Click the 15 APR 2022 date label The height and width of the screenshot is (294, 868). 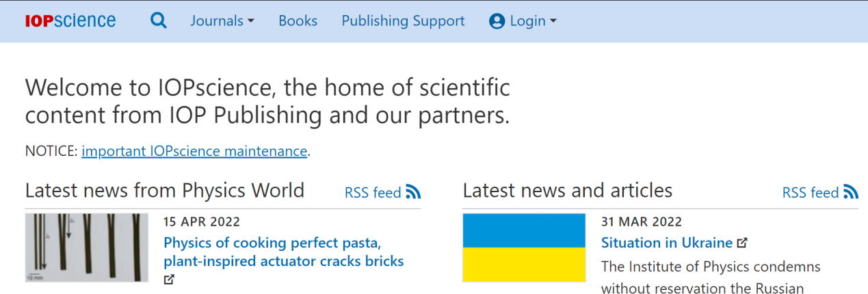coord(202,222)
